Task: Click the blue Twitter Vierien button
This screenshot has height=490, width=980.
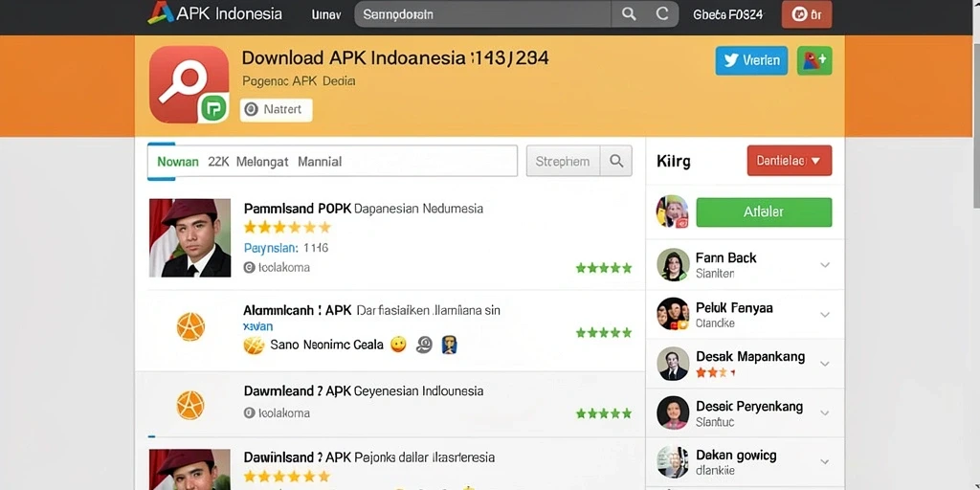Action: pyautogui.click(x=751, y=60)
